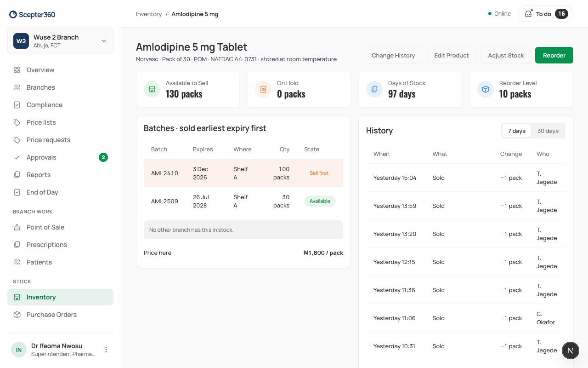This screenshot has height=368, width=588.
Task: Click the Purchase Orders box icon
Action: tap(17, 315)
